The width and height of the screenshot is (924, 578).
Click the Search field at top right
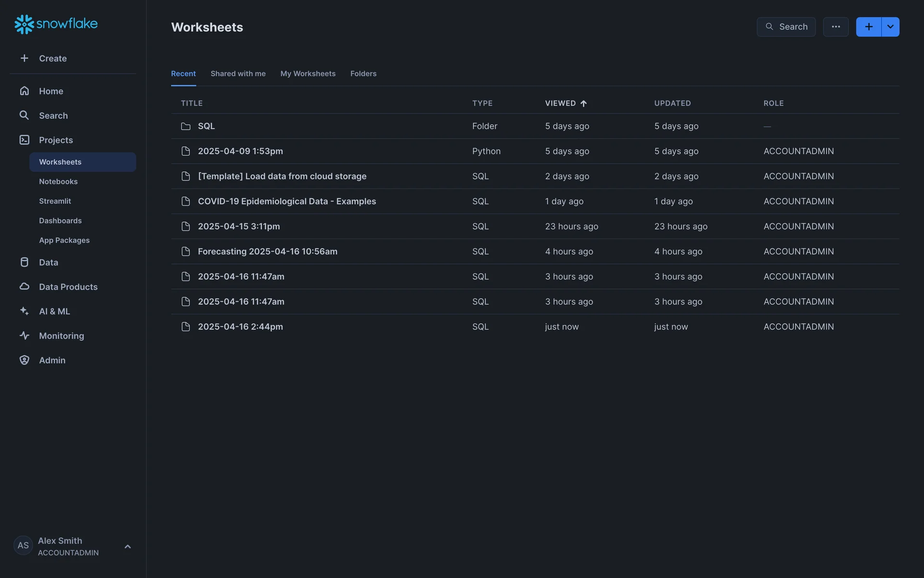coord(786,27)
